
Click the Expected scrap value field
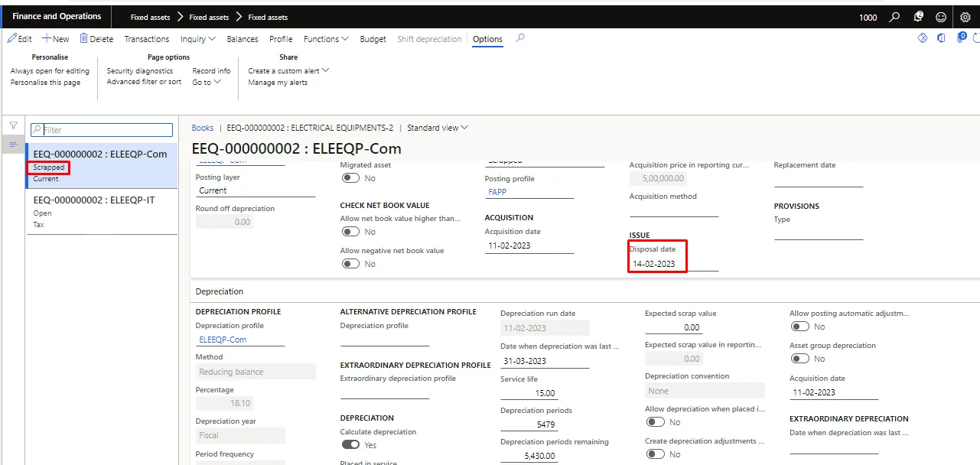[673, 327]
